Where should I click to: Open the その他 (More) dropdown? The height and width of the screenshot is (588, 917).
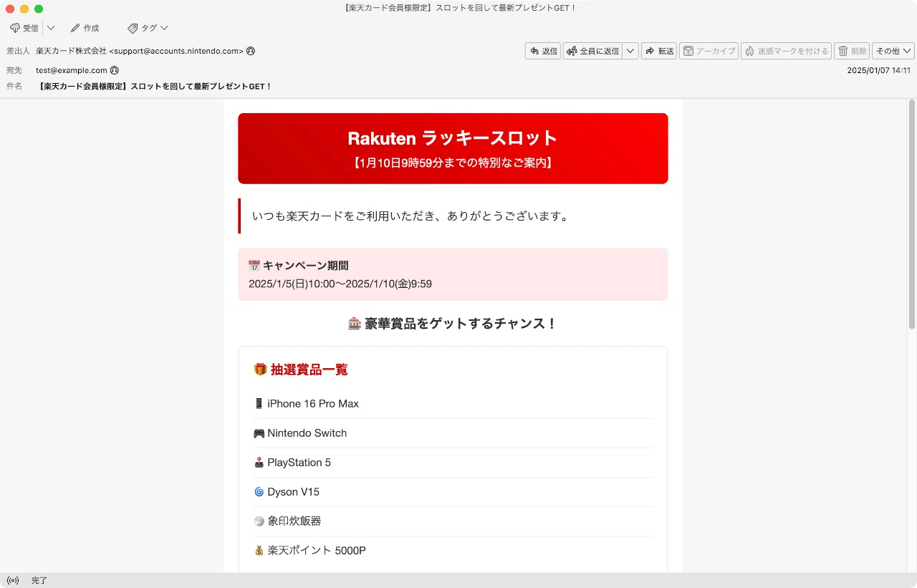point(893,51)
